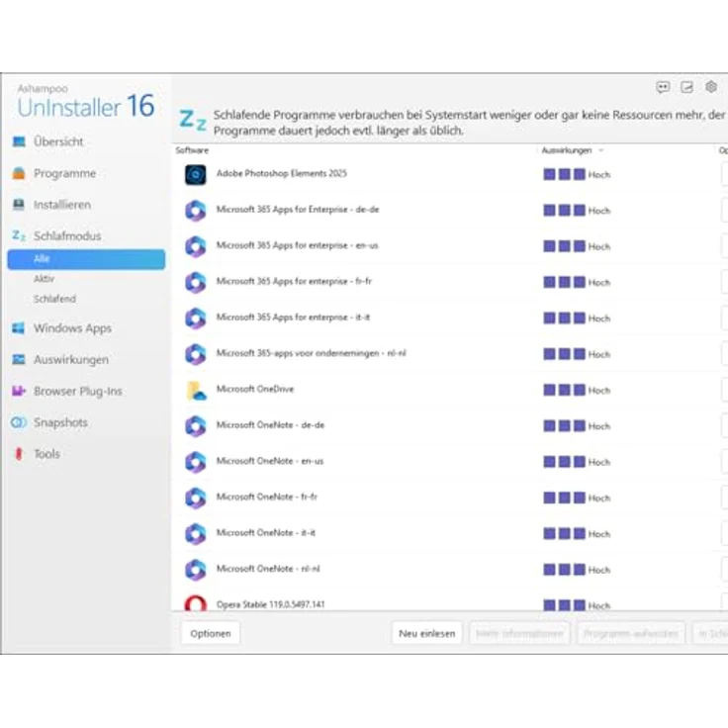The width and height of the screenshot is (728, 728).
Task: Click the Installieren icon in sidebar
Action: (19, 205)
